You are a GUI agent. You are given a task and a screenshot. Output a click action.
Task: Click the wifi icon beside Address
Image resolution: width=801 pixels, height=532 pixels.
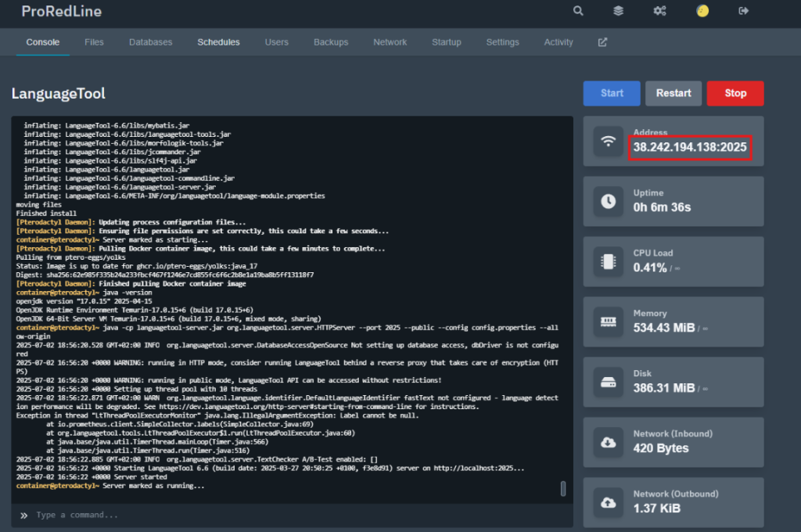tap(608, 141)
